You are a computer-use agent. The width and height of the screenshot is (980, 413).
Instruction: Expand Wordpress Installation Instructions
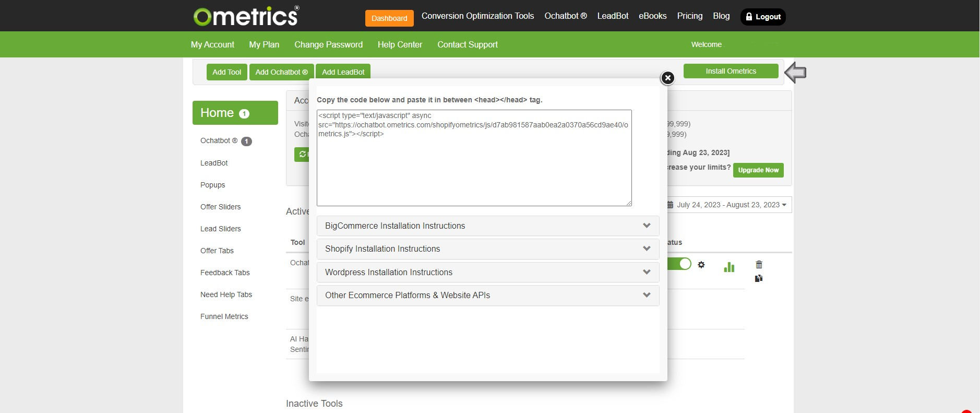pos(488,272)
